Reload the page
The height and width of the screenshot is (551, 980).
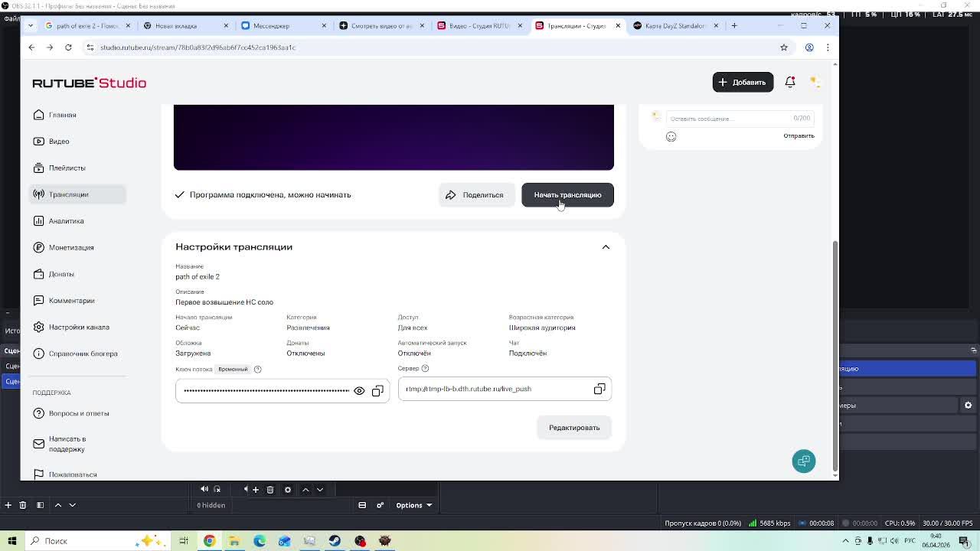tap(68, 47)
